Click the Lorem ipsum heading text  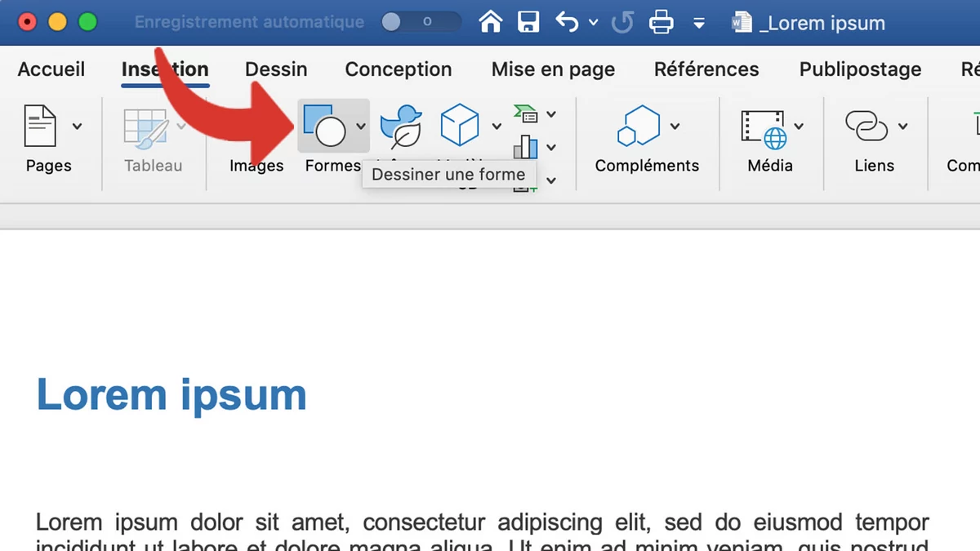point(171,395)
